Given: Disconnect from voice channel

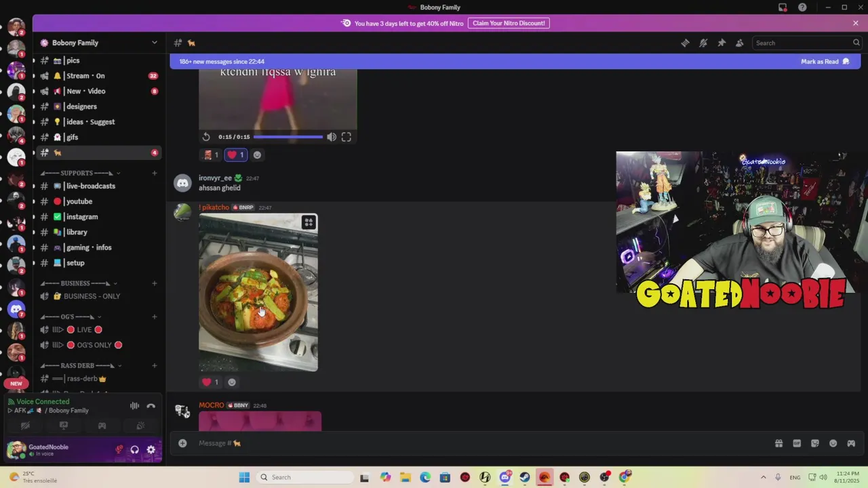Looking at the screenshot, I should point(151,406).
